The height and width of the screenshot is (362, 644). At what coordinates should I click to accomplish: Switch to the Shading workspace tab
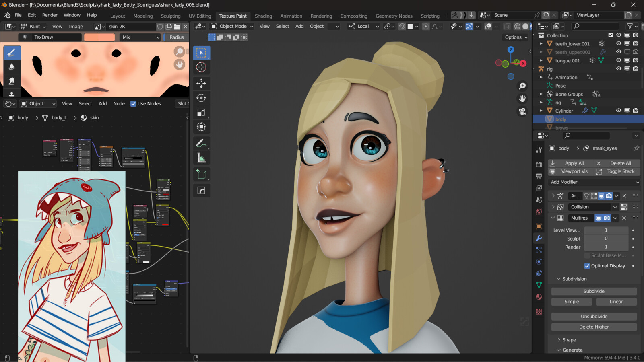point(263,16)
